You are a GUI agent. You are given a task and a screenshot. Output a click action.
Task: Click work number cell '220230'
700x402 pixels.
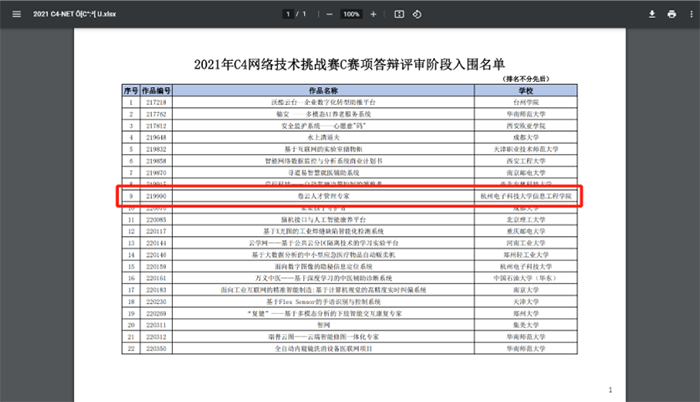[156, 302]
